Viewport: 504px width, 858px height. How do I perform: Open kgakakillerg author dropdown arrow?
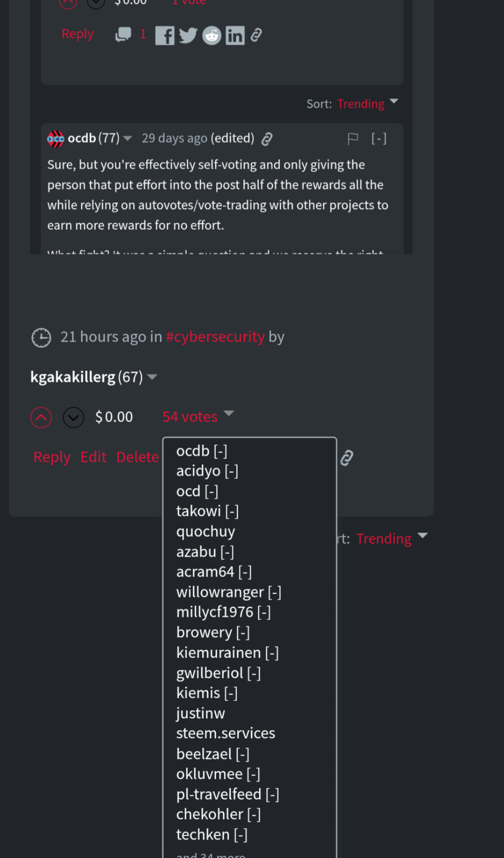coord(152,377)
